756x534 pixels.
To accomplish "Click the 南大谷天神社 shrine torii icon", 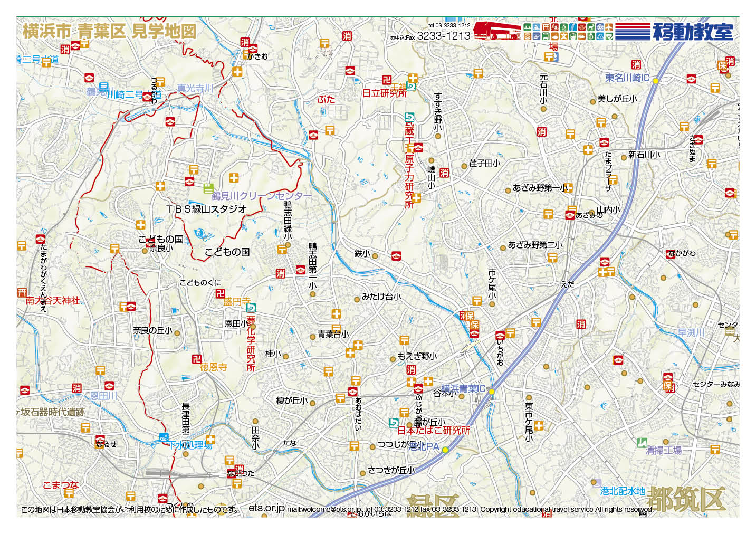I will [22, 292].
